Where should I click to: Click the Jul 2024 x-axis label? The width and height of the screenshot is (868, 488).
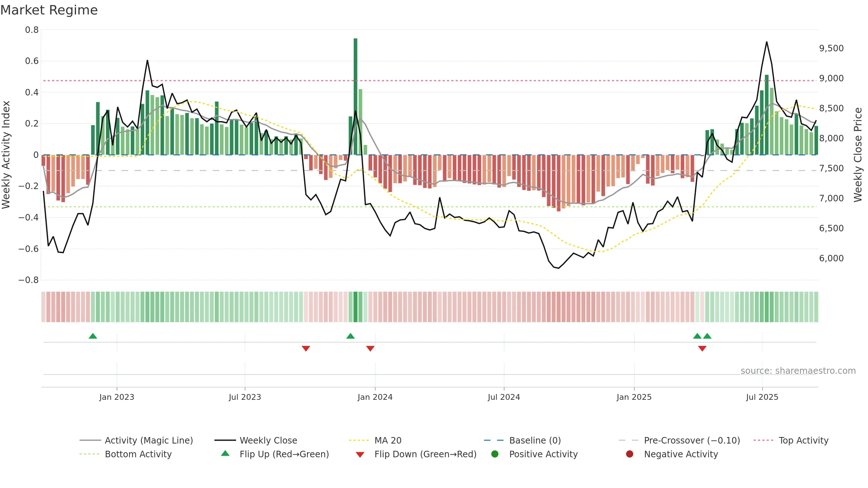(x=504, y=397)
